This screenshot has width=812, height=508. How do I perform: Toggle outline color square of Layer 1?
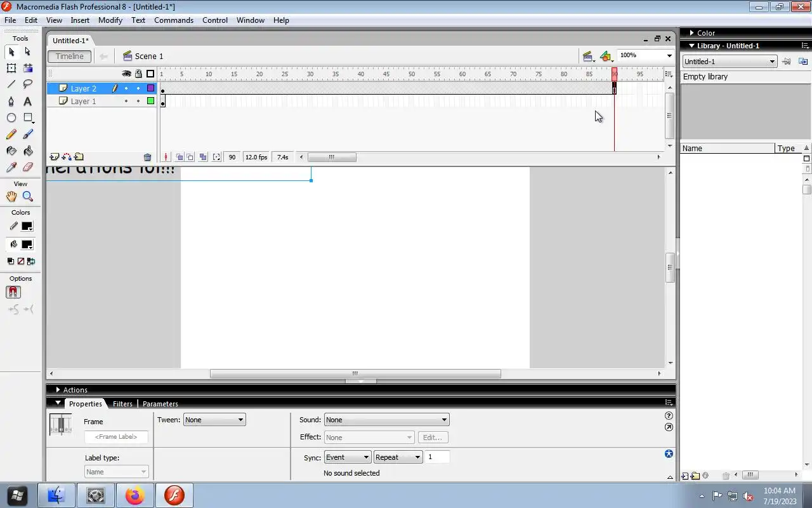click(150, 101)
